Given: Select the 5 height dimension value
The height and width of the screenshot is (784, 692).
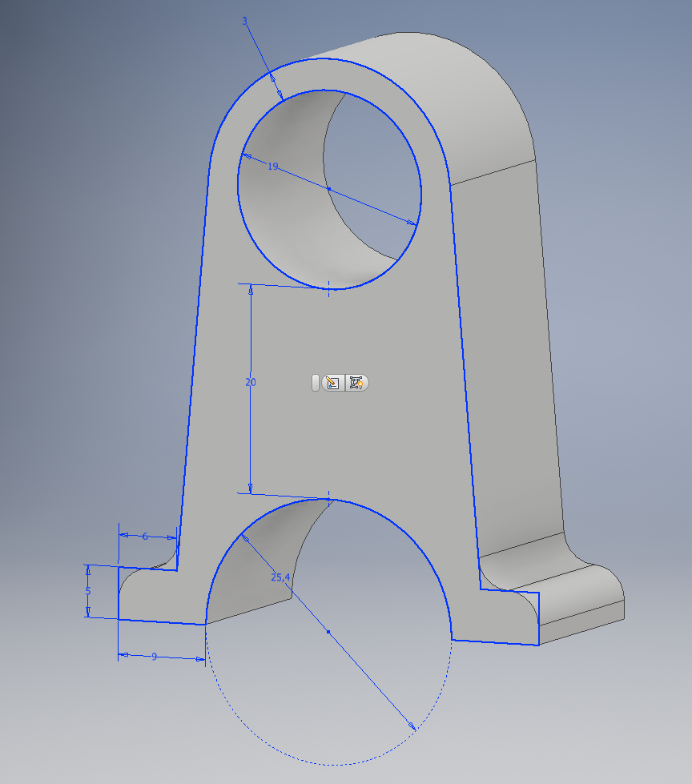Looking at the screenshot, I should [88, 591].
